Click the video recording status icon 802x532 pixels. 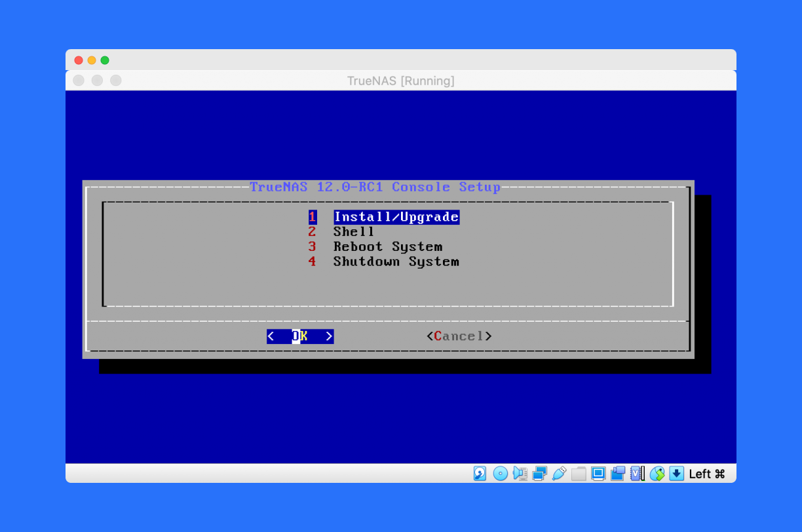coord(617,473)
